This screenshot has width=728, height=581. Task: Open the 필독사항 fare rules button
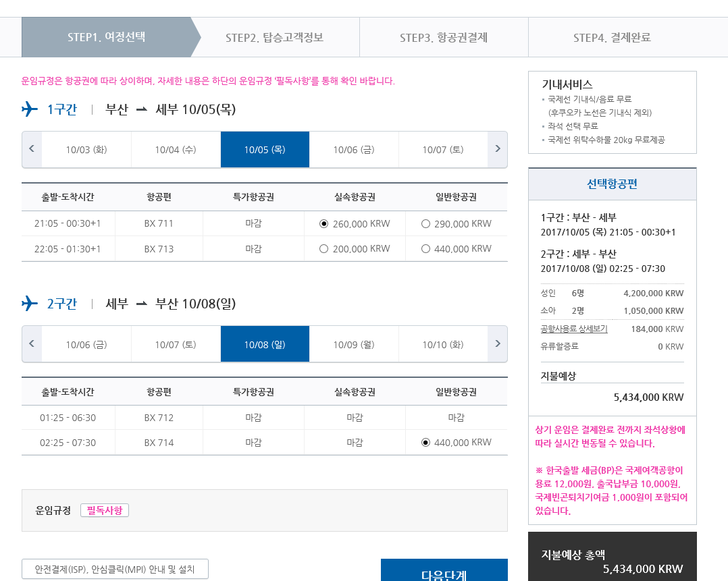click(105, 510)
